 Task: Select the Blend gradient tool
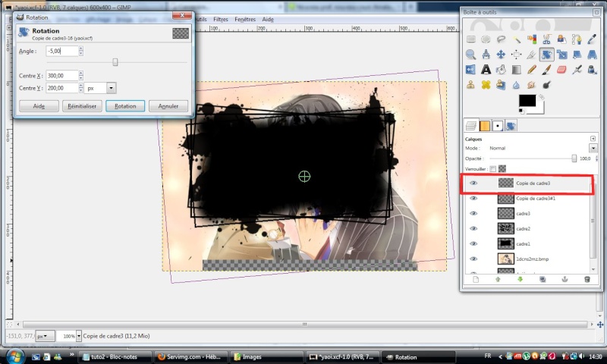pyautogui.click(x=517, y=70)
